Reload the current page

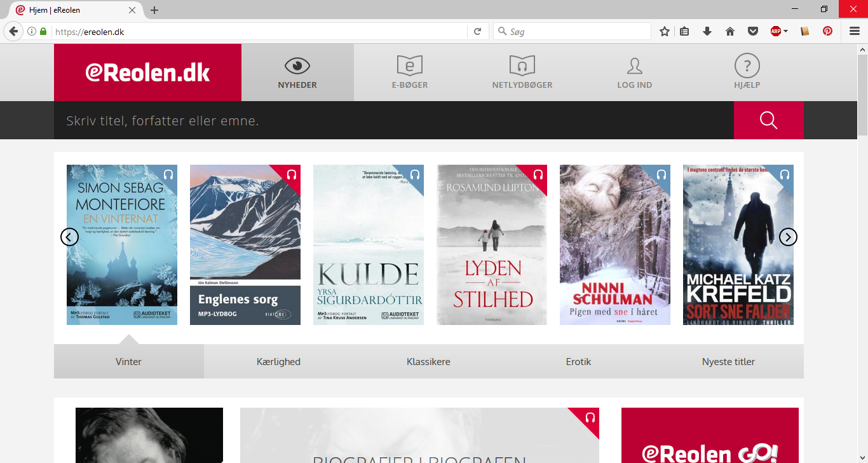pos(478,31)
